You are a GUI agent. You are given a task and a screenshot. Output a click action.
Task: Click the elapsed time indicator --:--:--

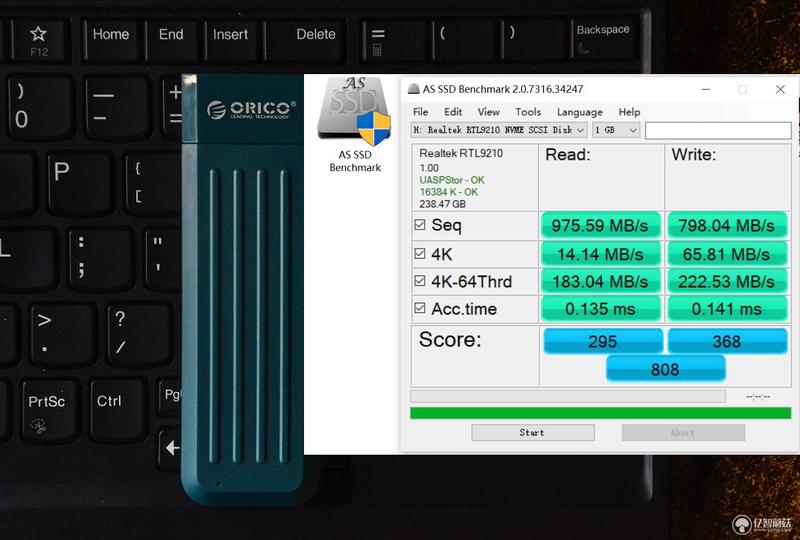pos(758,397)
